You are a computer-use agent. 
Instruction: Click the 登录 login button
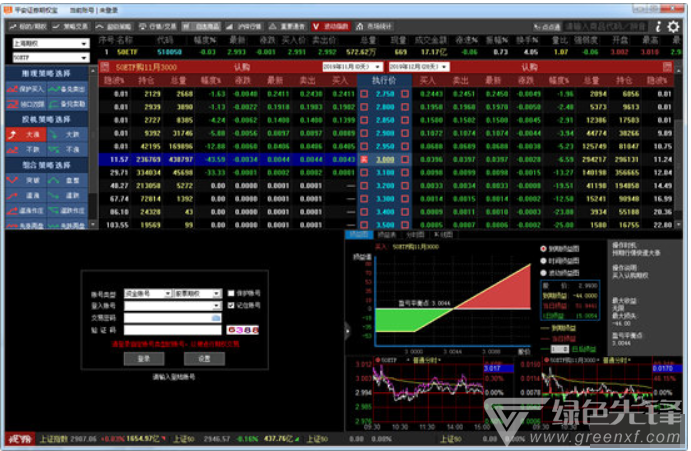tap(144, 358)
